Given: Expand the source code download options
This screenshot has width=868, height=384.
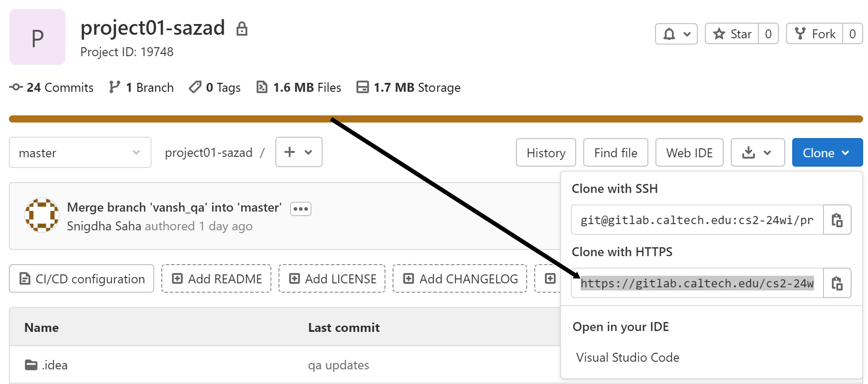Looking at the screenshot, I should tap(758, 152).
